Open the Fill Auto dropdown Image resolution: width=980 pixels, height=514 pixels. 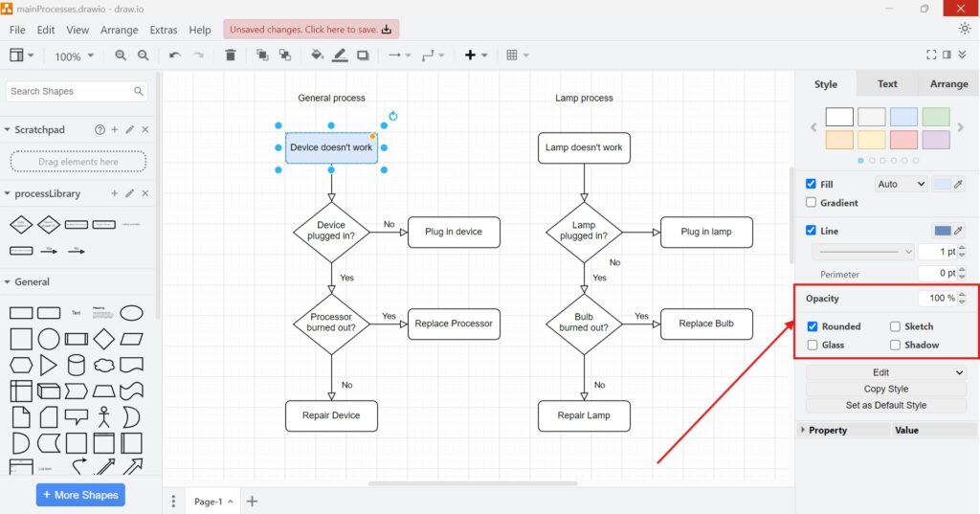(901, 184)
